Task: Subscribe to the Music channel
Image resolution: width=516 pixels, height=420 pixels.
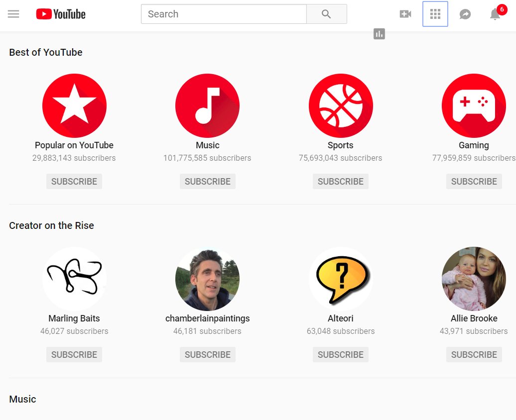Action: pyautogui.click(x=208, y=181)
